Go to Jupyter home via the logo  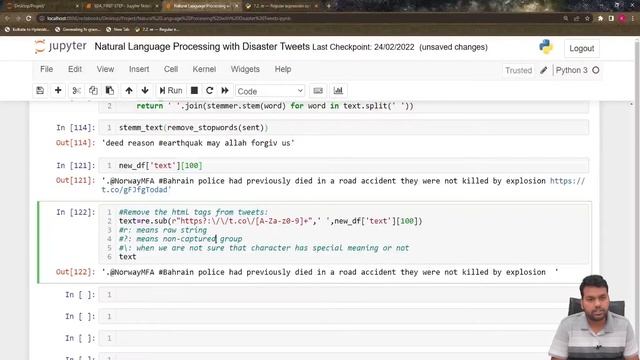coord(60,47)
